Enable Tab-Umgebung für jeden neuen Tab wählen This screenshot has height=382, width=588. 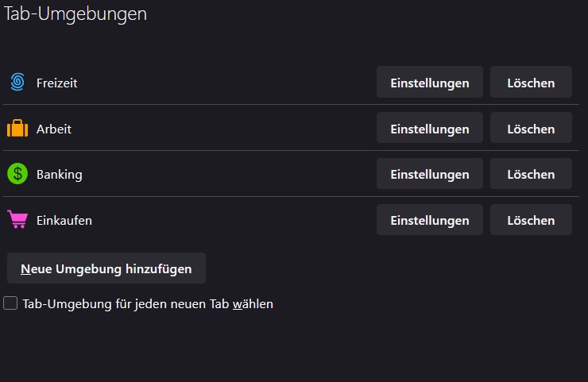[x=10, y=303]
